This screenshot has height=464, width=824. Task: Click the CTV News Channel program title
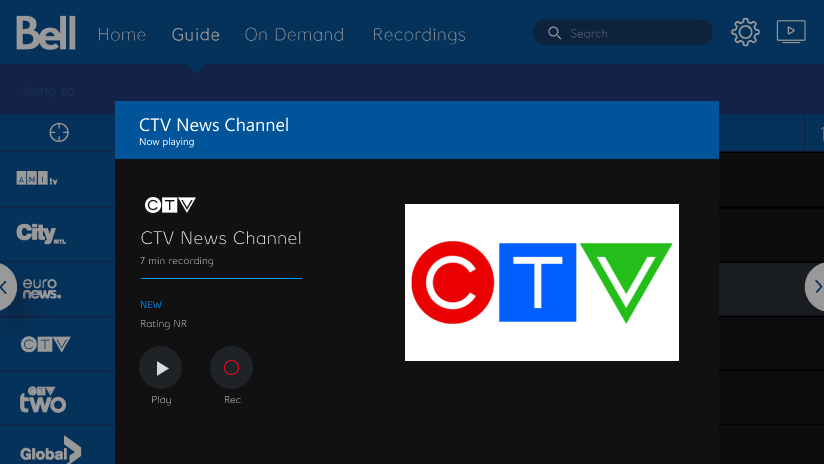[221, 238]
